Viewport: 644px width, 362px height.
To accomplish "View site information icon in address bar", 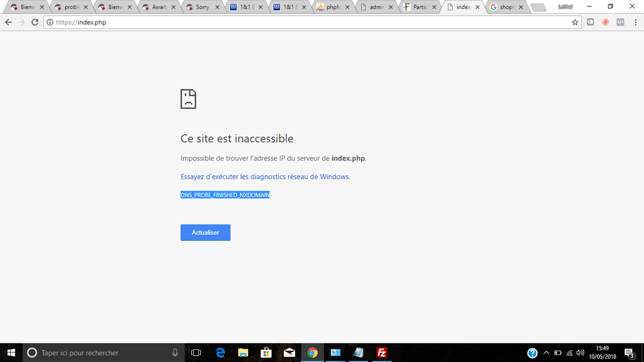I will [x=50, y=22].
